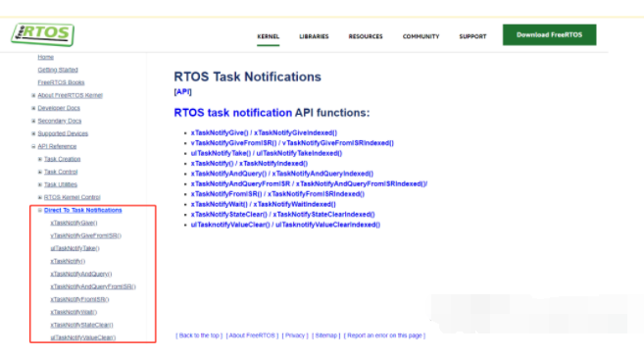Open the ulTaskNotifyTake() / ulTaskNotifyTakeIndexed() link
The width and height of the screenshot is (644, 359).
(x=267, y=153)
